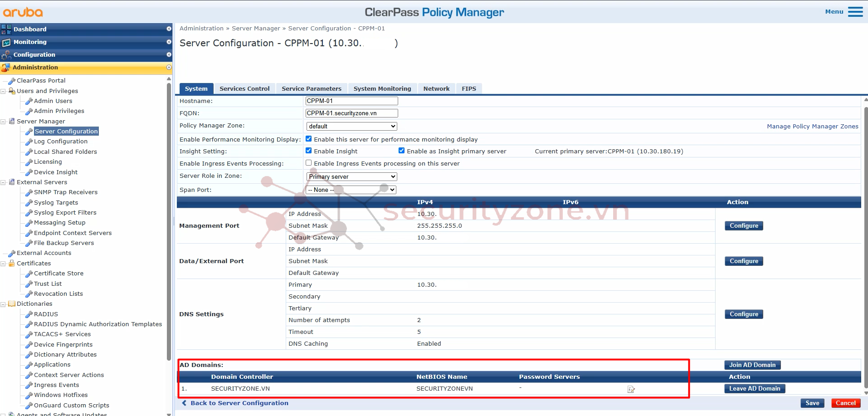Click the Save button
The image size is (868, 416).
click(x=812, y=403)
